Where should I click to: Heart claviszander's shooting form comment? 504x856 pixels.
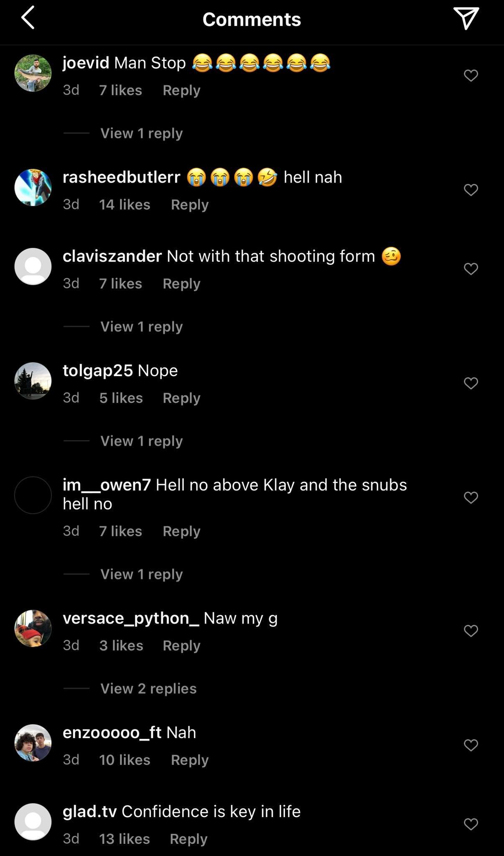click(471, 269)
